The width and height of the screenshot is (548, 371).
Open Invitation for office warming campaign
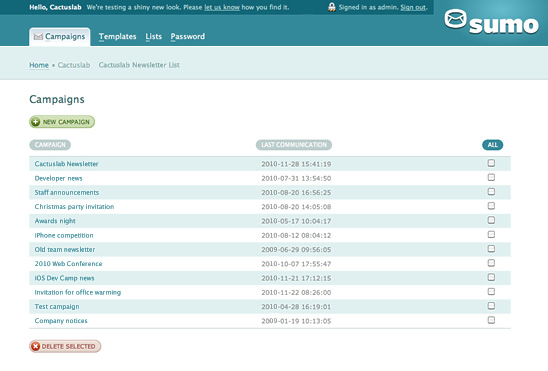pyautogui.click(x=78, y=292)
